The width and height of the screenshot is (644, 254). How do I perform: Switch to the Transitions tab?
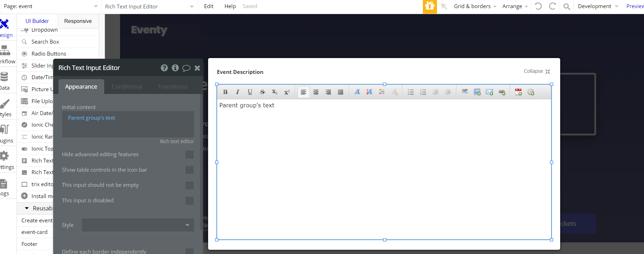pos(173,87)
